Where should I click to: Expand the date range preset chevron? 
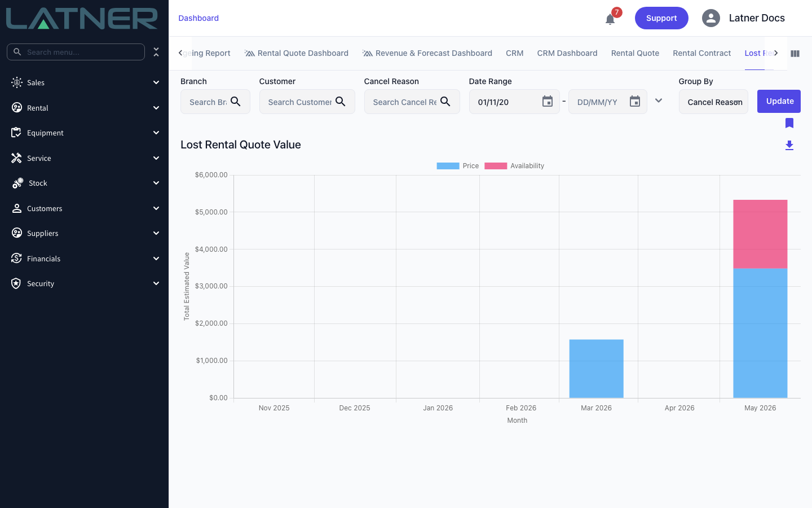659,101
